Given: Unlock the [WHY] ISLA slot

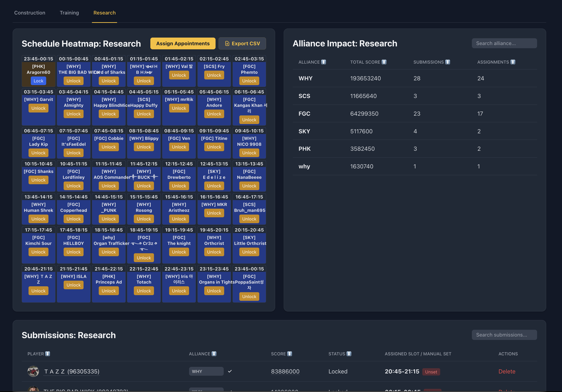Looking at the screenshot, I should [x=73, y=285].
